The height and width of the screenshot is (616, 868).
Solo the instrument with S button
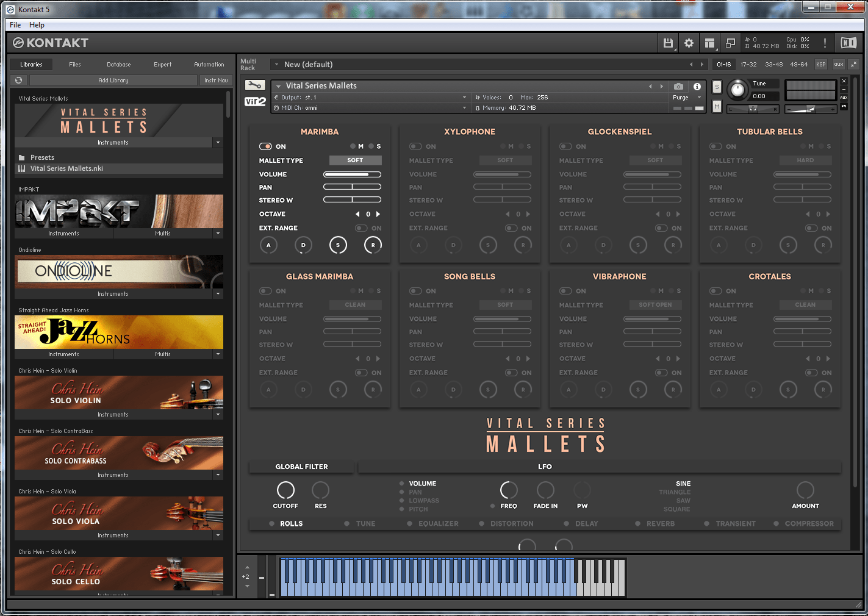click(x=717, y=87)
